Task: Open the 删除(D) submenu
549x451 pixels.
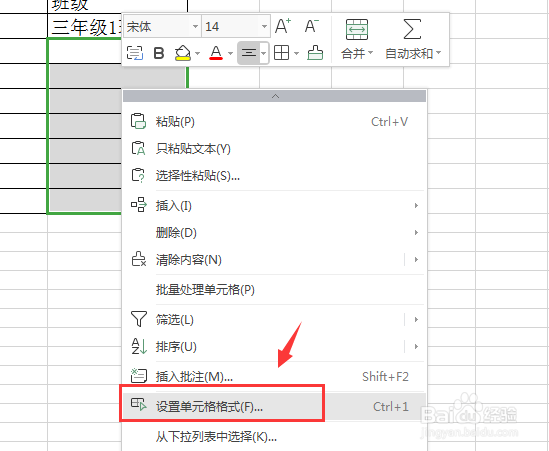Action: (275, 233)
